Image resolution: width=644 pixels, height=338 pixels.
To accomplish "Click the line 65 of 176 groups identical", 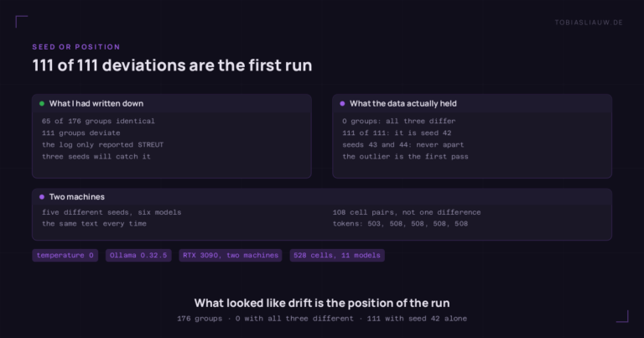I will point(98,121).
